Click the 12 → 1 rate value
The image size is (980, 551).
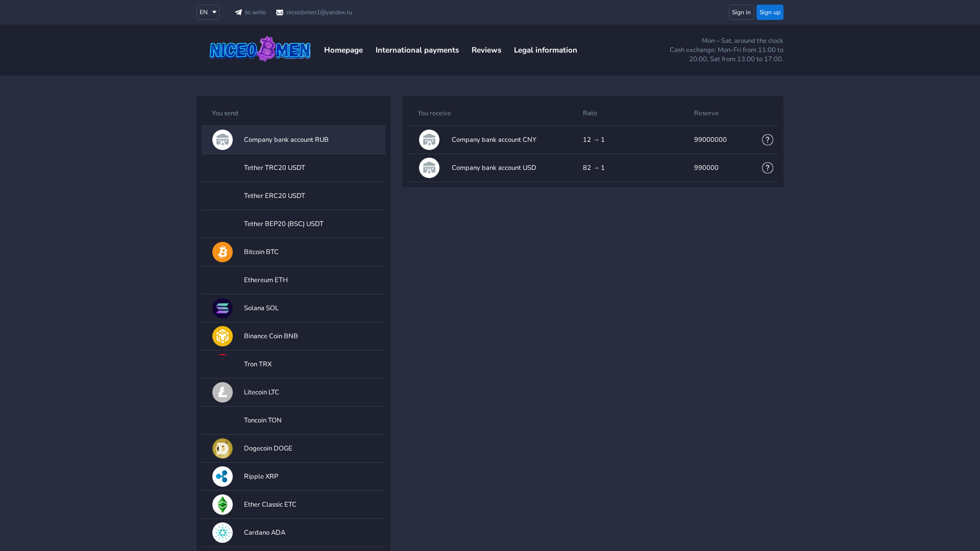(594, 140)
